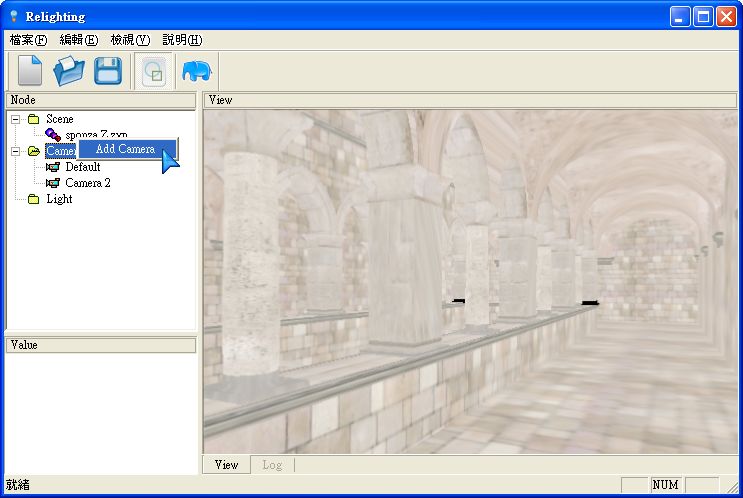
Task: Collapse the Scene tree node
Action: pyautogui.click(x=16, y=119)
